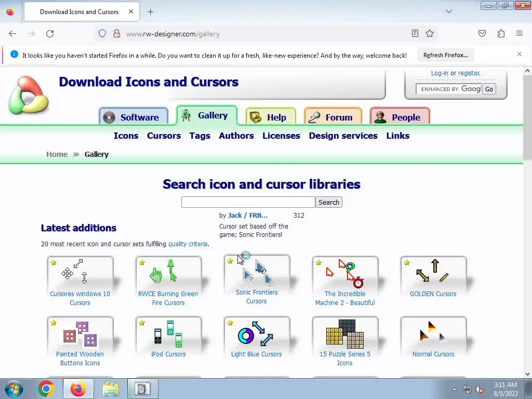Go to Licenses submenu link
The height and width of the screenshot is (399, 532).
[x=281, y=136]
